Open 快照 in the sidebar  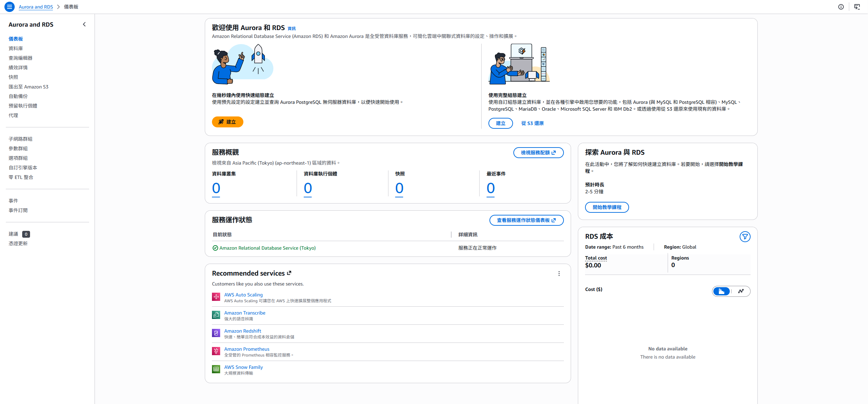[x=13, y=77]
